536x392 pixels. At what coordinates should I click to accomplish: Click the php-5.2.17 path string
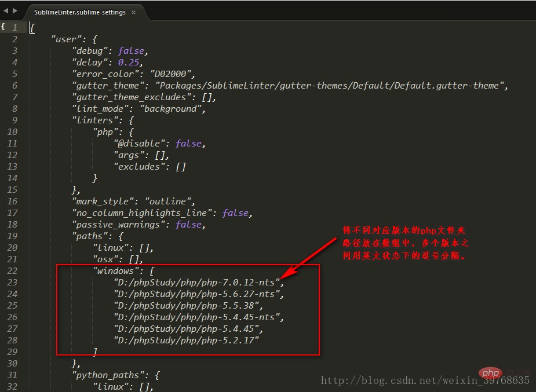[x=187, y=341]
